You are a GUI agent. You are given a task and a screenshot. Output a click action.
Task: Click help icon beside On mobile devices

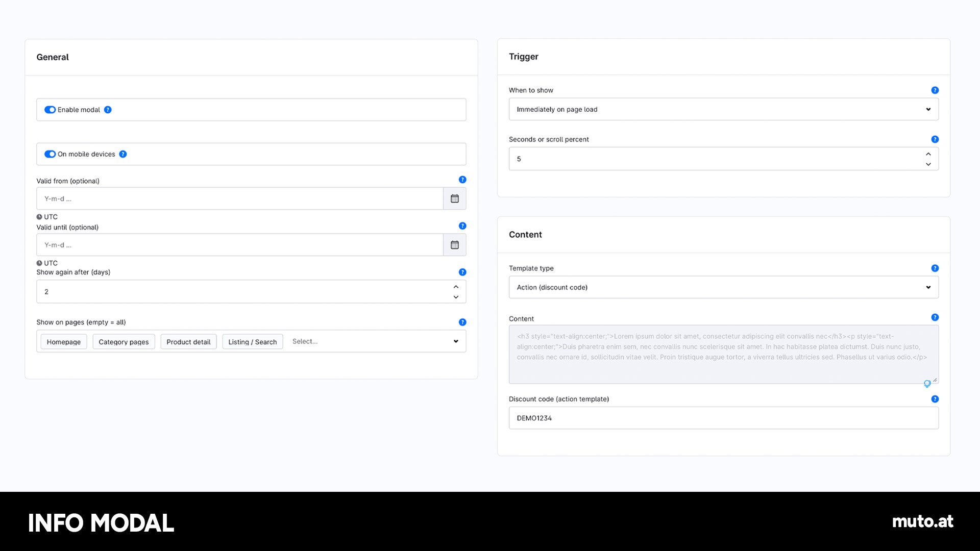click(x=123, y=154)
